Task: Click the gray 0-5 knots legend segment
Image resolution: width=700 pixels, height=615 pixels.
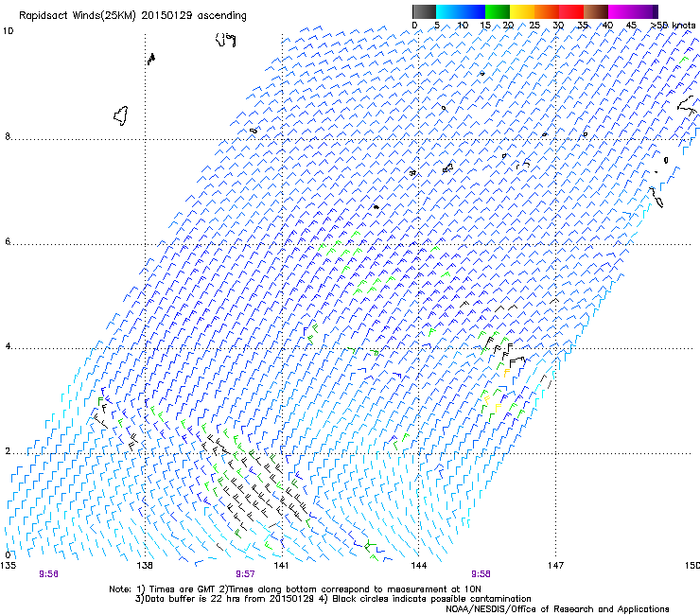Action: point(424,11)
